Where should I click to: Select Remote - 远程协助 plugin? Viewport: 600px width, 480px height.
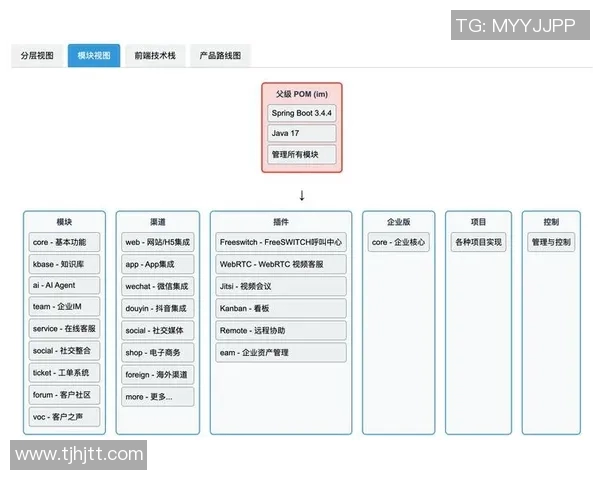[x=281, y=331]
